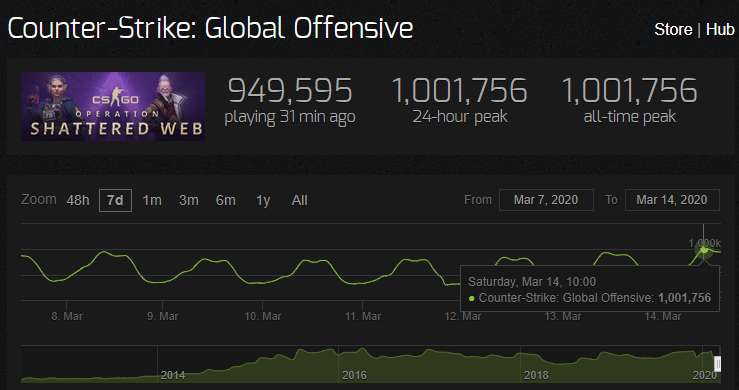Screen dimensions: 739x390
Task: Show All time chart range
Action: point(299,200)
